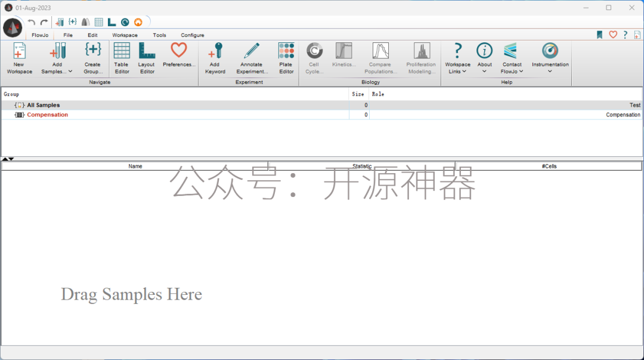
Task: Click the orange sunburst icon in quick access toolbar
Action: [138, 22]
